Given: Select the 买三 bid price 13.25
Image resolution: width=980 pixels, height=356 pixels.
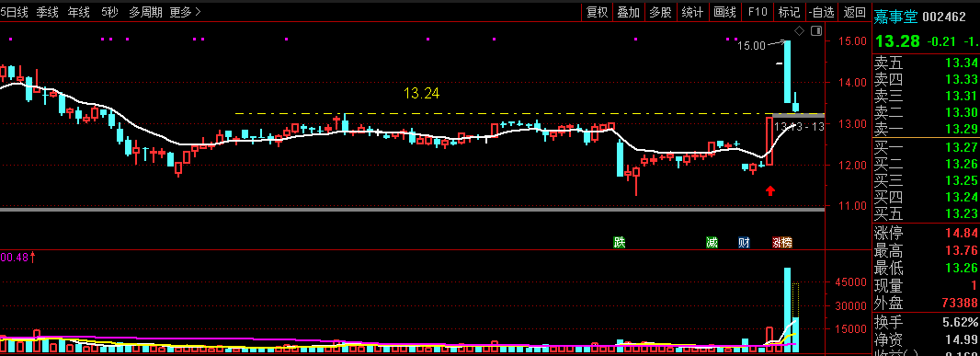Looking at the screenshot, I should tap(962, 181).
